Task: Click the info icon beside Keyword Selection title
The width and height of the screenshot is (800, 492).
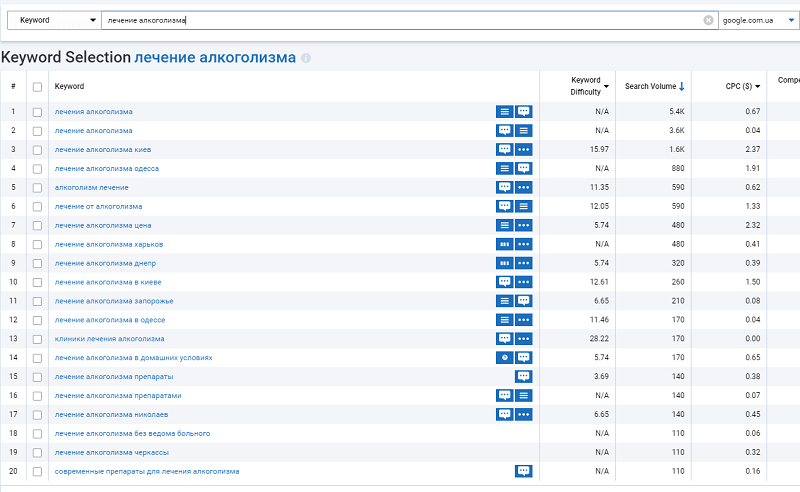Action: [x=306, y=58]
